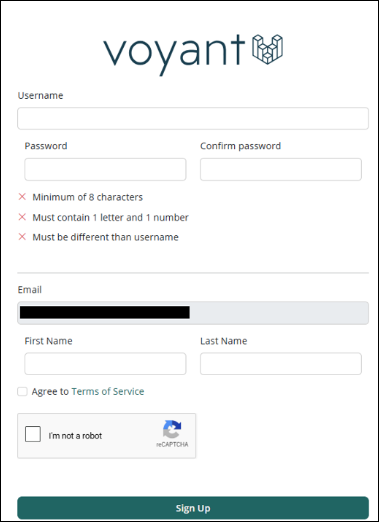Click the Minimum of 8 characters text

click(87, 197)
